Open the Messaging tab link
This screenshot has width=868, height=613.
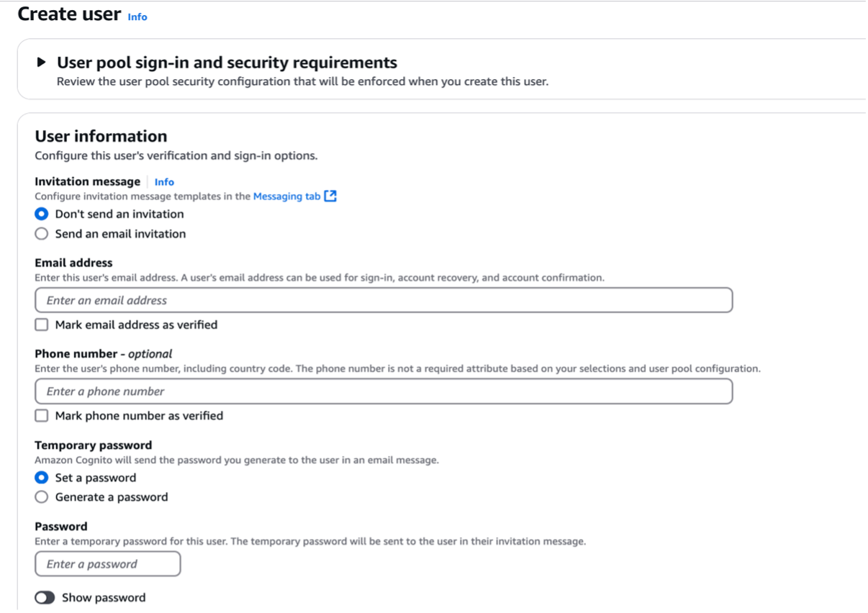(286, 195)
